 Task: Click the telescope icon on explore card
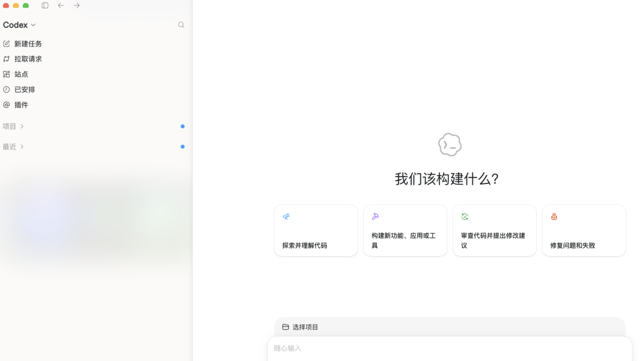286,217
